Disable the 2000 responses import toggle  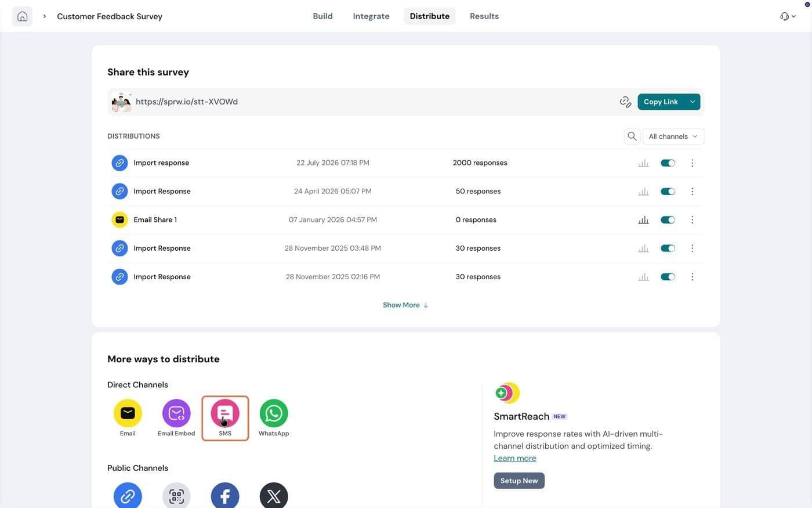tap(668, 163)
